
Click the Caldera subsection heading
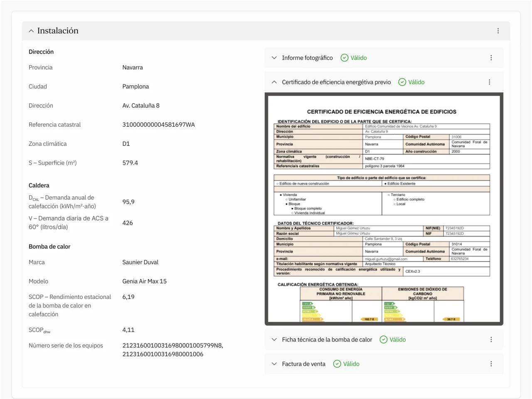(39, 185)
